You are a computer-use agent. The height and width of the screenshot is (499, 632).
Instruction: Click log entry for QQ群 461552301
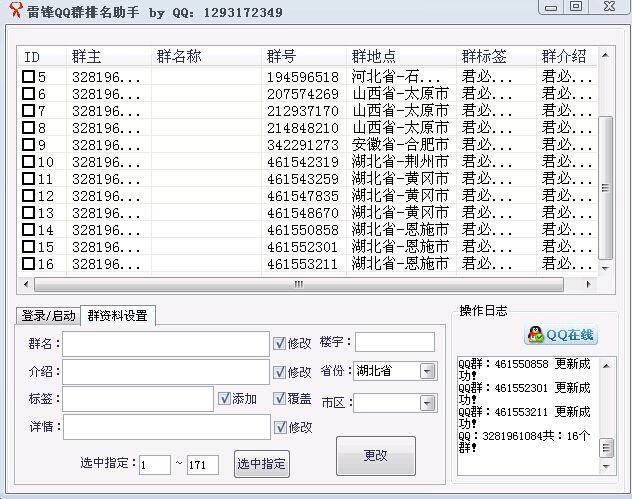524,394
